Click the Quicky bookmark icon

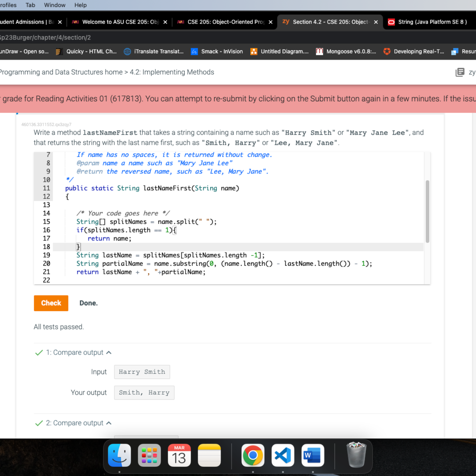coord(59,52)
